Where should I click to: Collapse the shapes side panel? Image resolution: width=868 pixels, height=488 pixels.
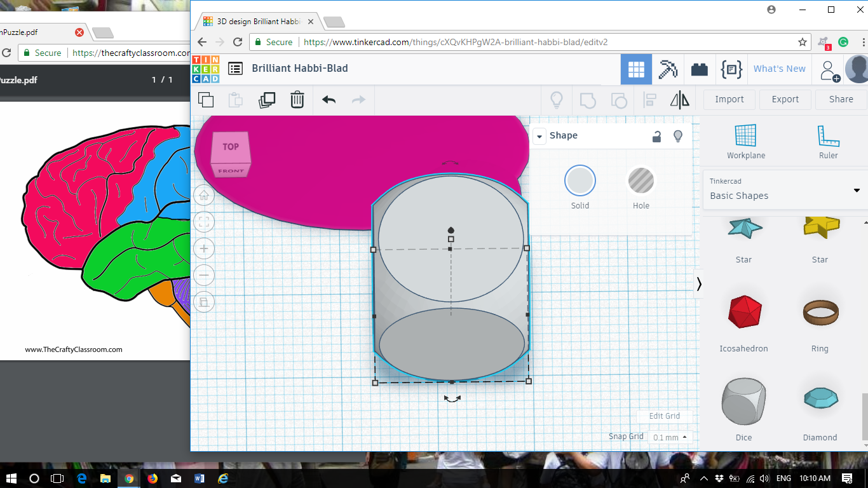[x=699, y=284]
